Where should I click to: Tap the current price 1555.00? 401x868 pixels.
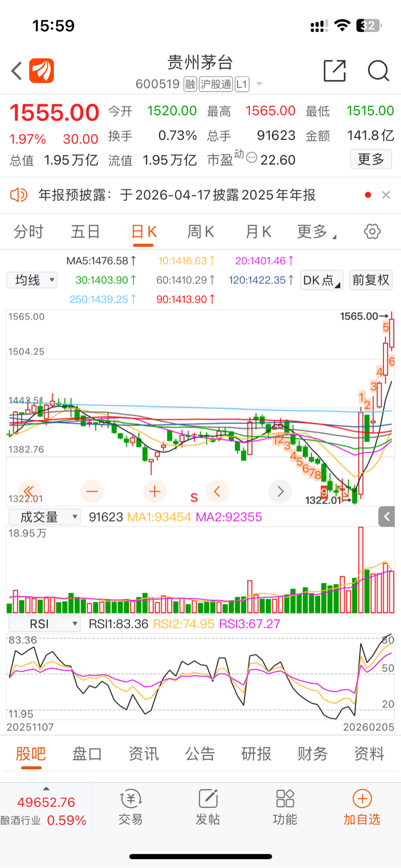click(x=54, y=113)
